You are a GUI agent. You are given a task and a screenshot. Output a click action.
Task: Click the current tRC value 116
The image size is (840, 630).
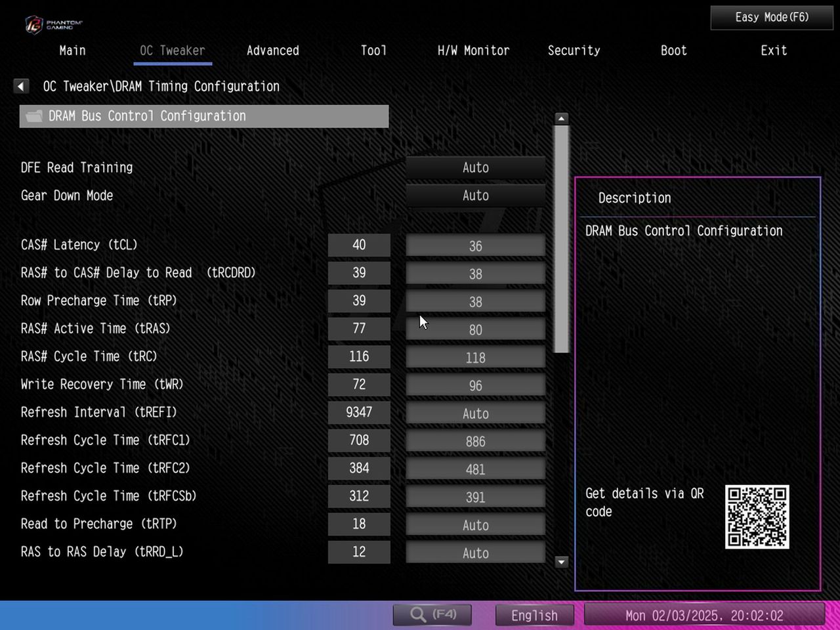coord(359,356)
